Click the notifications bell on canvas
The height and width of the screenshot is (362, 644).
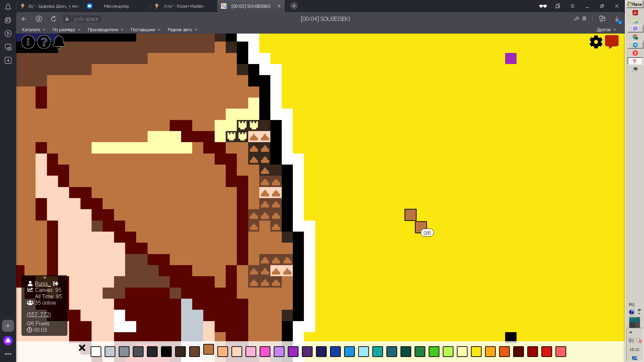point(59,42)
